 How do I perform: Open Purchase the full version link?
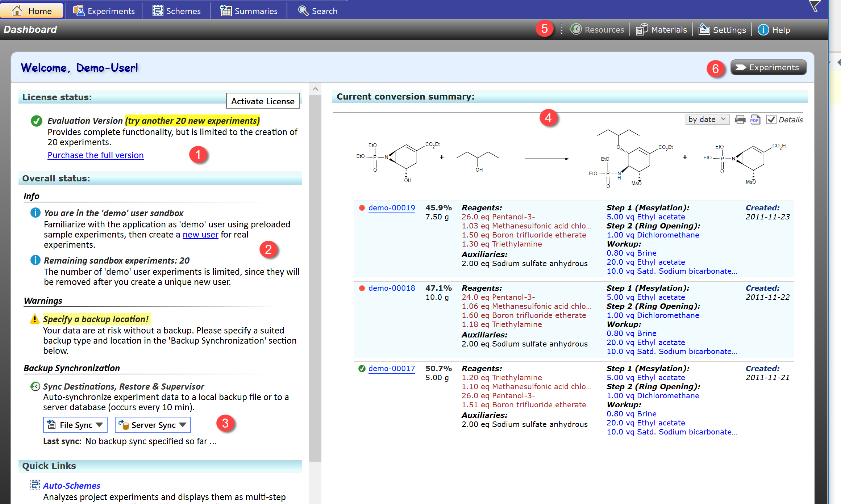(x=96, y=155)
